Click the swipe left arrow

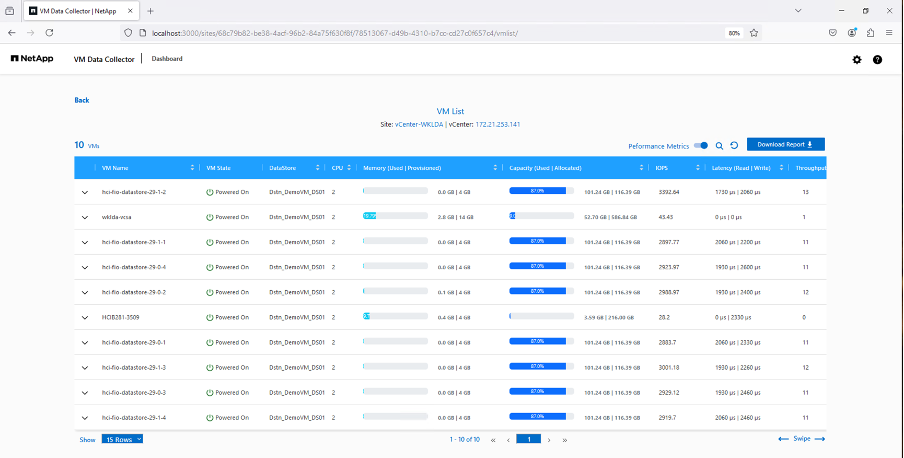pos(783,439)
